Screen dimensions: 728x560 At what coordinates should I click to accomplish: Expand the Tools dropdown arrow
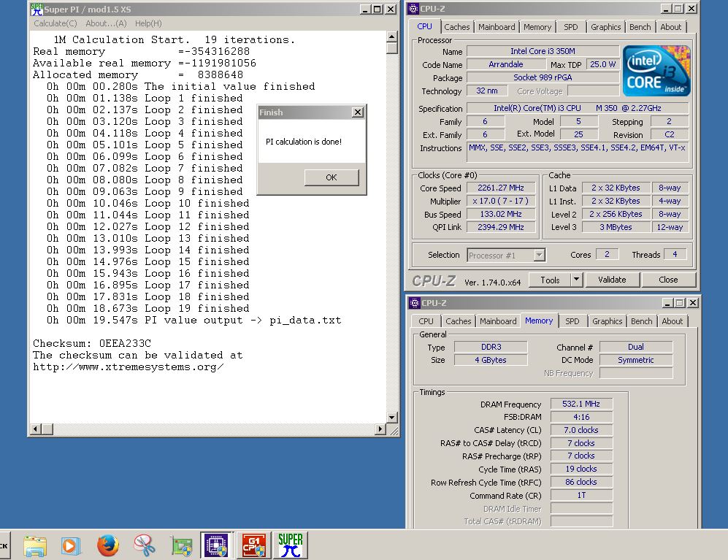(576, 280)
